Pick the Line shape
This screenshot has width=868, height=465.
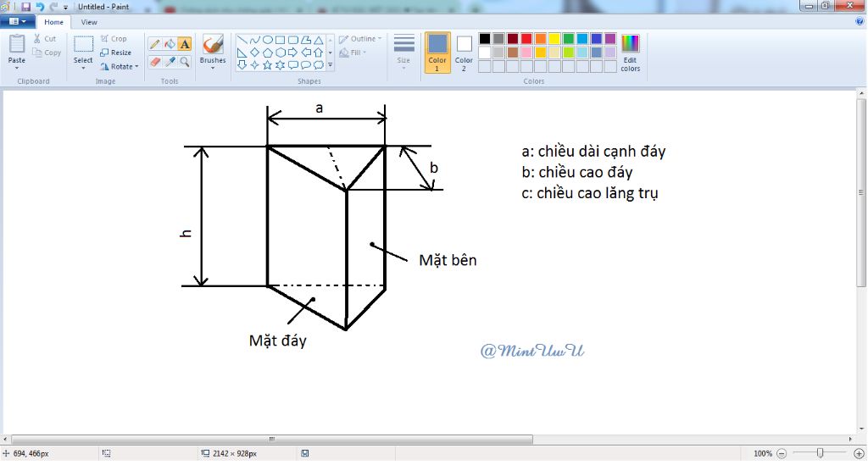242,40
